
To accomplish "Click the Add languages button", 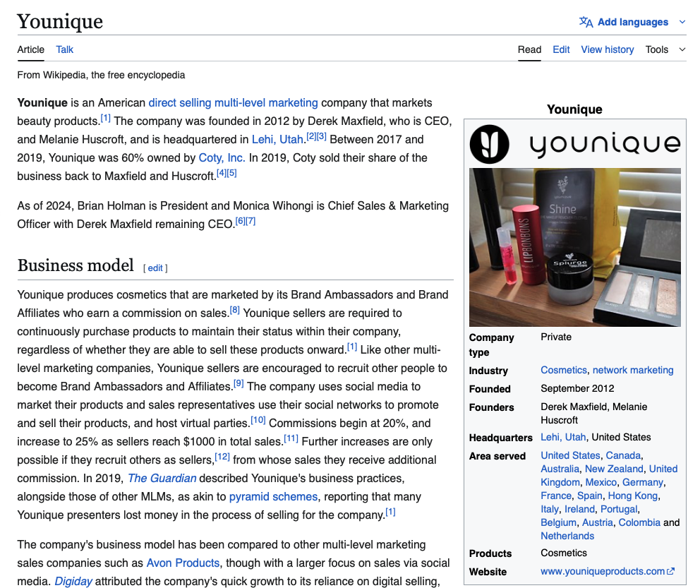I will pyautogui.click(x=632, y=22).
